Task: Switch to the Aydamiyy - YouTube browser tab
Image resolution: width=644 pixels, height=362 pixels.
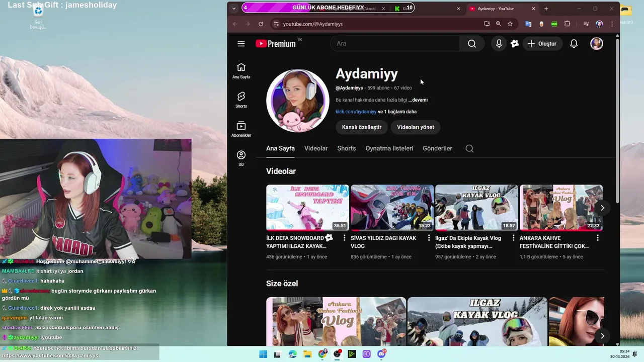Action: (x=502, y=9)
